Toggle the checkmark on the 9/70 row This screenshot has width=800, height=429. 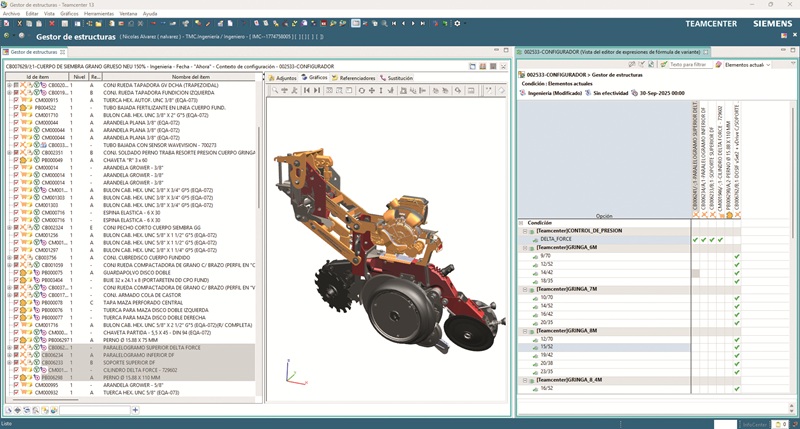click(x=736, y=256)
